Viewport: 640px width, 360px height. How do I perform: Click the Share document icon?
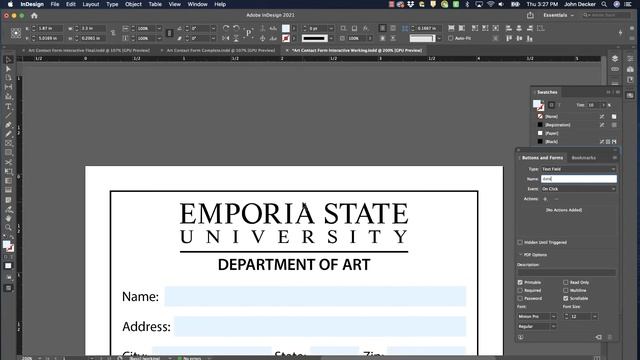coord(530,15)
